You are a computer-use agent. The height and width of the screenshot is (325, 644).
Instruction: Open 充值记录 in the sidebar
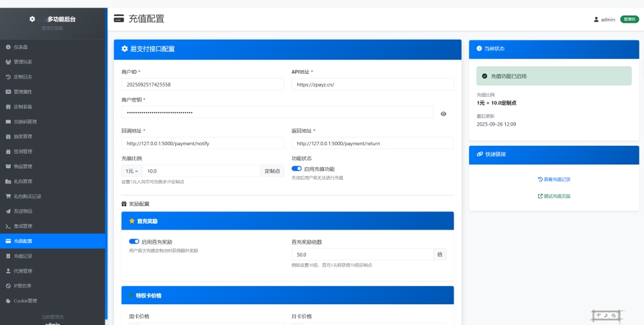tap(23, 256)
